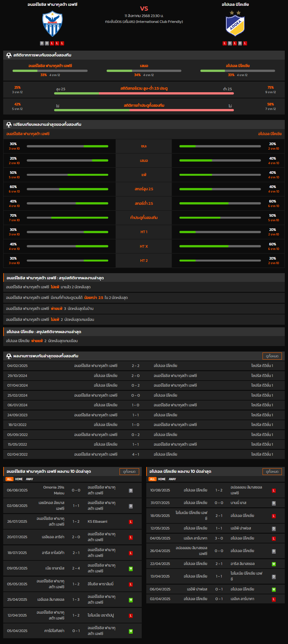The width and height of the screenshot is (288, 644).
Task: Select ALL tab in APOEL last 10 matches
Action: 152,479
